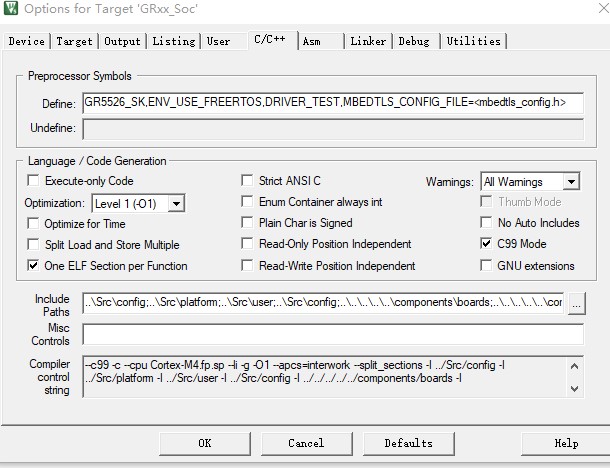Uncheck One ELF Section per Function
This screenshot has height=468, width=610.
click(x=33, y=266)
